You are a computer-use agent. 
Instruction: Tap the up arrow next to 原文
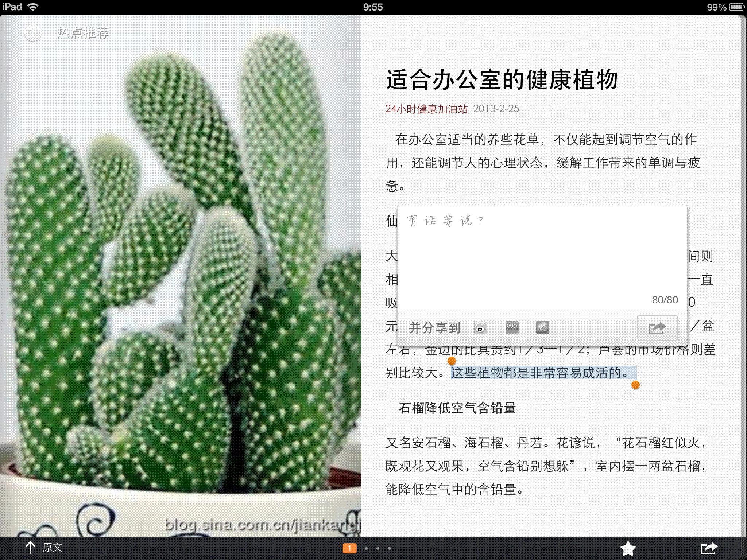point(30,548)
